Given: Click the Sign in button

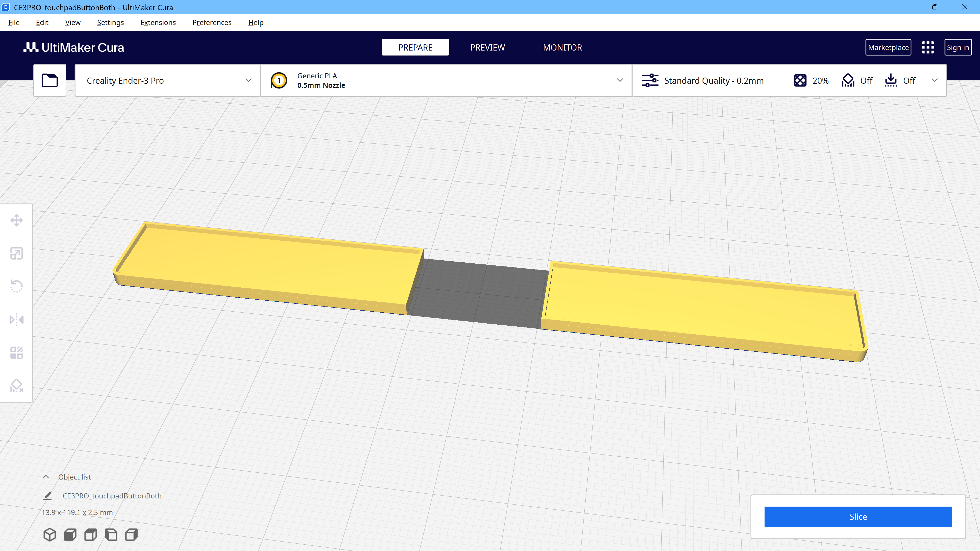Looking at the screenshot, I should pos(958,47).
